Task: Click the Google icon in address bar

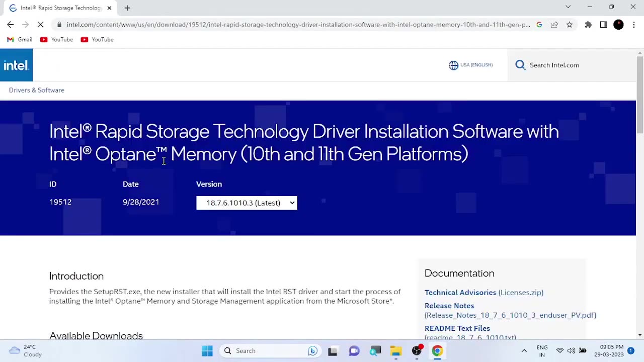Action: [539, 25]
